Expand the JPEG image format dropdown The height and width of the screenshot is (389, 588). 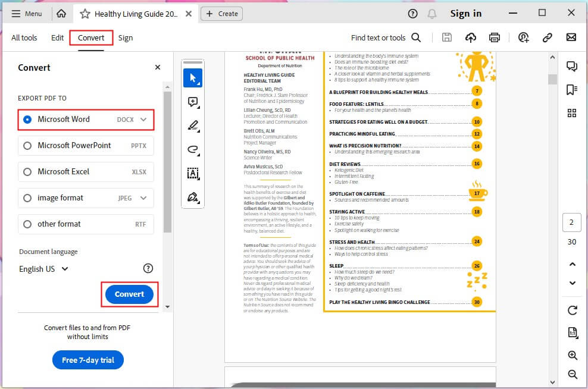click(143, 198)
